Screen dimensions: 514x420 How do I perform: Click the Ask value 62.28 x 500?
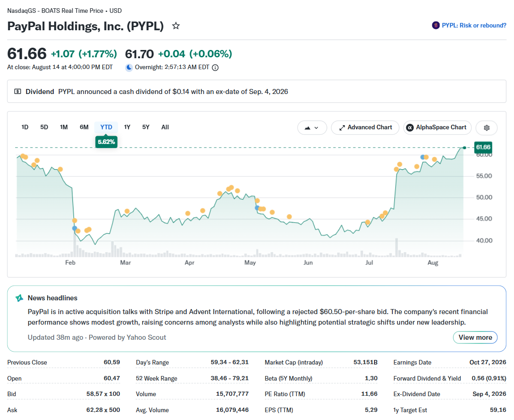[x=103, y=410]
